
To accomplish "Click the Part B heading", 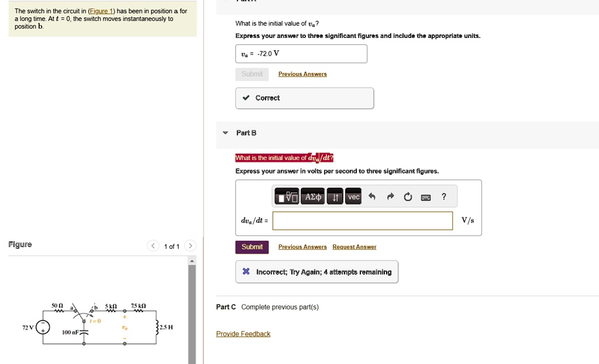I will point(246,133).
